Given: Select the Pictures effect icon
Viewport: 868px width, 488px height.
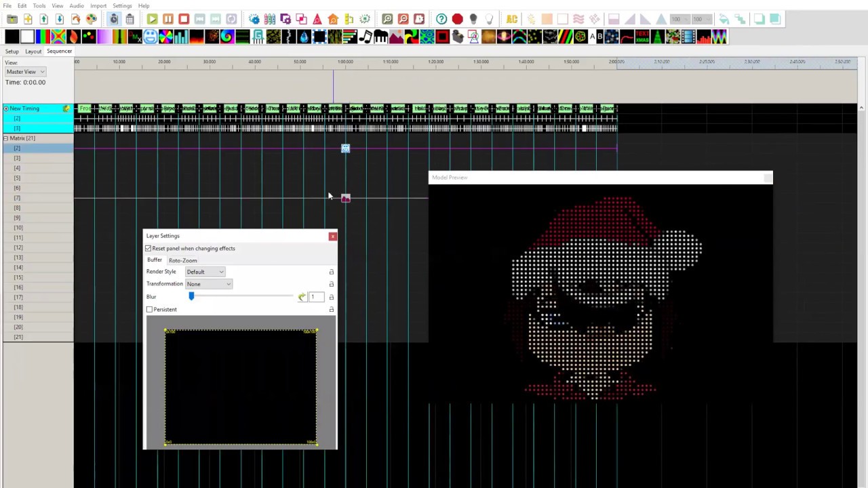Looking at the screenshot, I should (396, 37).
